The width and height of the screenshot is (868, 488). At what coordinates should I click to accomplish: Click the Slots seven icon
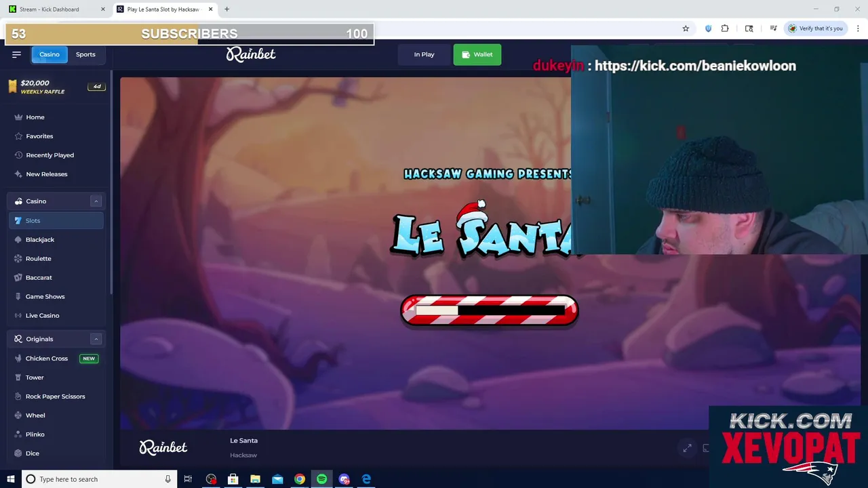pyautogui.click(x=18, y=220)
